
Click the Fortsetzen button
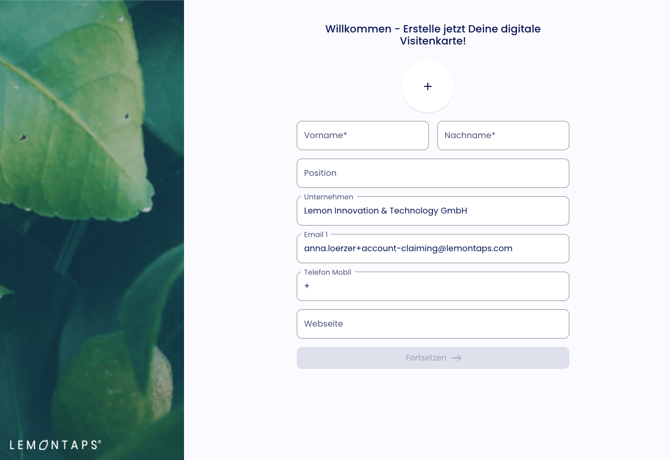tap(433, 358)
